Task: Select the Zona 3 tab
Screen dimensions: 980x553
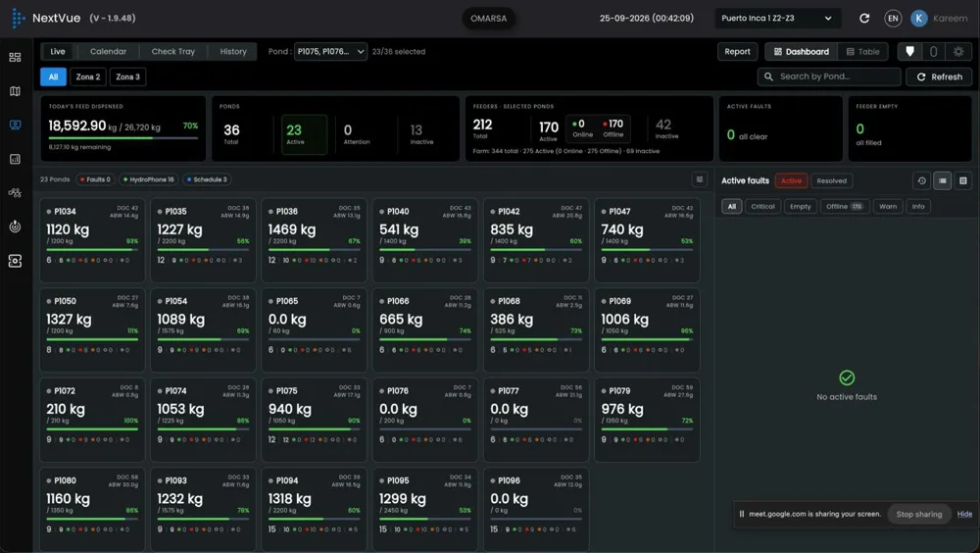Action: [x=127, y=76]
